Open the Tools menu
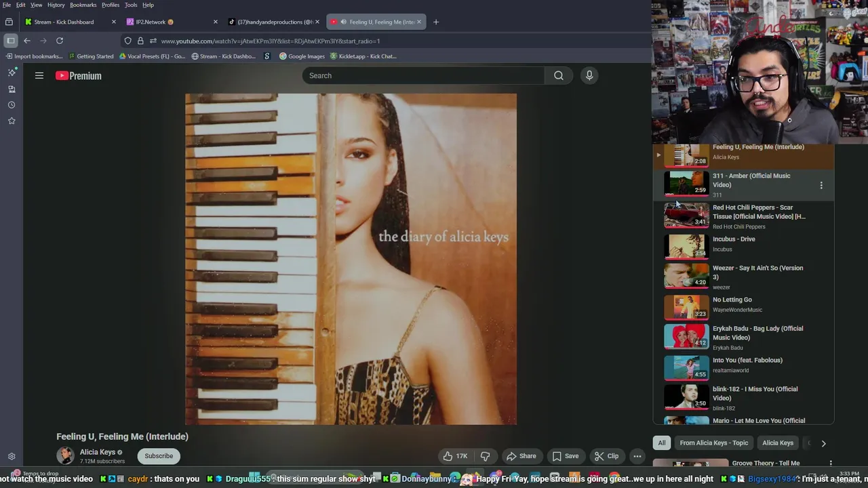The image size is (868, 488). [x=131, y=5]
